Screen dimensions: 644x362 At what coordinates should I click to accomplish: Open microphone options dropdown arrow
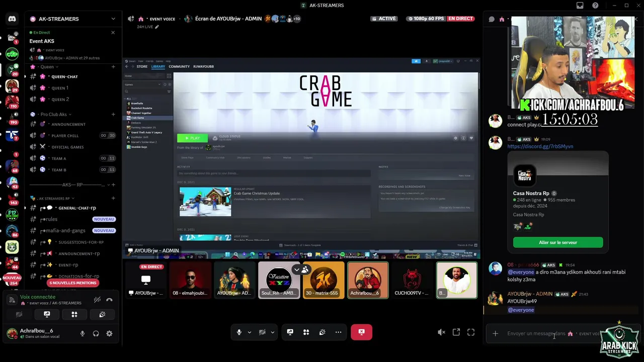(x=250, y=332)
